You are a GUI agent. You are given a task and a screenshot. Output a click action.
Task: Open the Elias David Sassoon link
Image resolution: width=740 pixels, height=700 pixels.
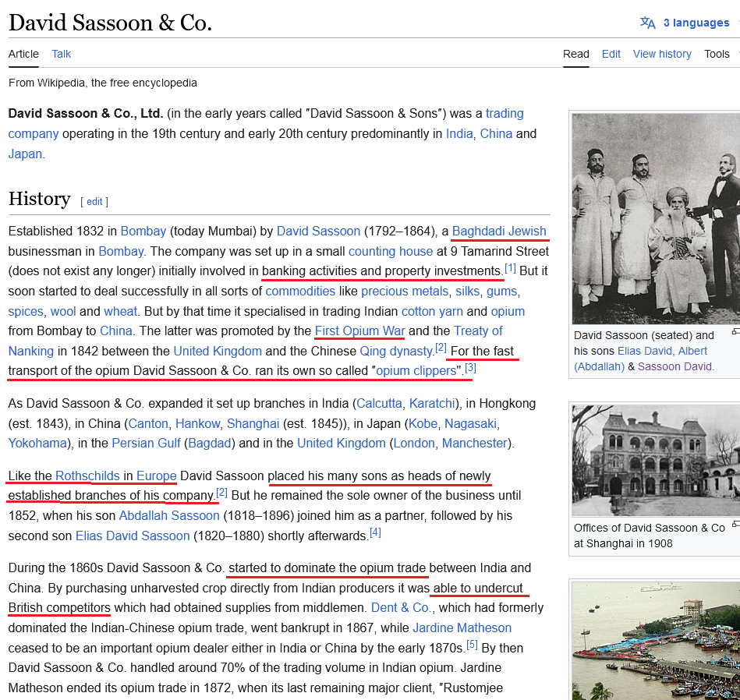133,536
